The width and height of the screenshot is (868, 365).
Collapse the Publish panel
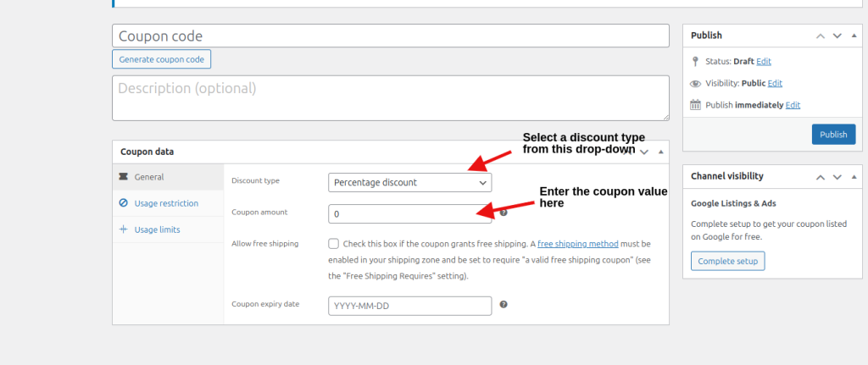854,36
